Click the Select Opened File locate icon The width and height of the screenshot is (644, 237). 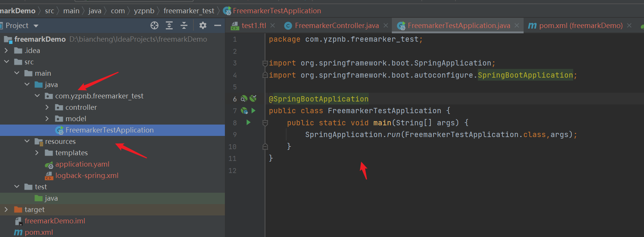(154, 25)
